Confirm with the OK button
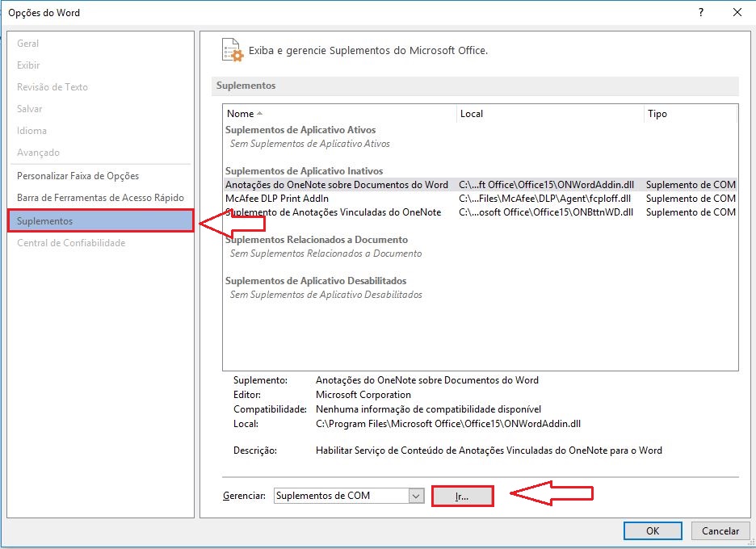This screenshot has height=549, width=756. [x=653, y=530]
